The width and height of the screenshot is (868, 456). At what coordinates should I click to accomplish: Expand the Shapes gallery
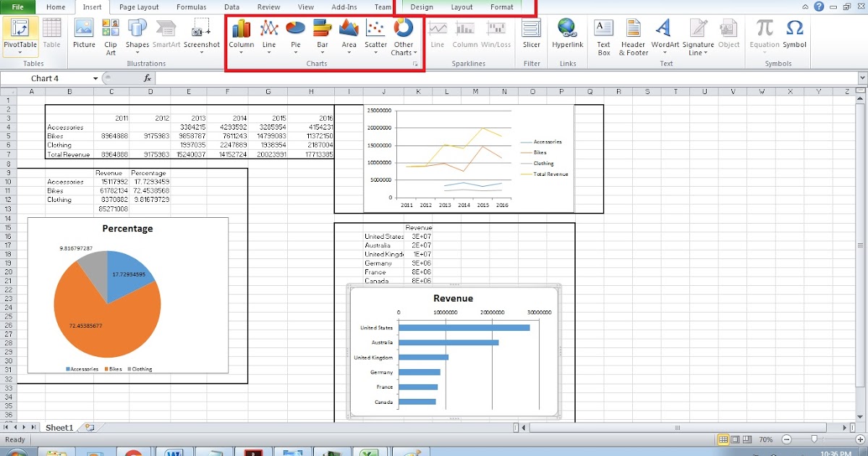pos(137,51)
